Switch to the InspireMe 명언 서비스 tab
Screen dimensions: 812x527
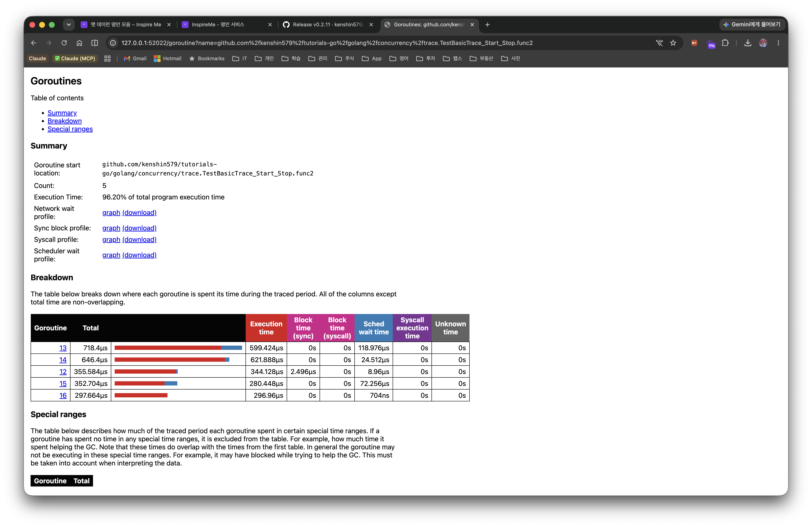tap(227, 25)
